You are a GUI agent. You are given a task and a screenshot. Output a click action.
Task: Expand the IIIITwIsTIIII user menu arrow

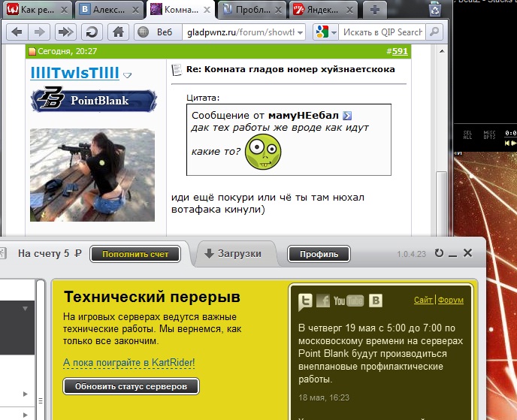(x=127, y=75)
